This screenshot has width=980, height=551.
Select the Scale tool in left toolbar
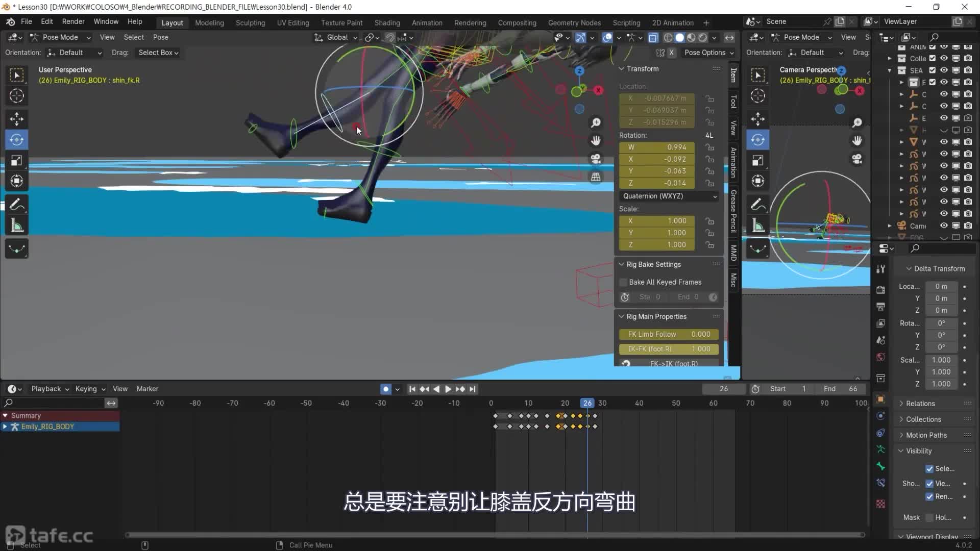[16, 160]
